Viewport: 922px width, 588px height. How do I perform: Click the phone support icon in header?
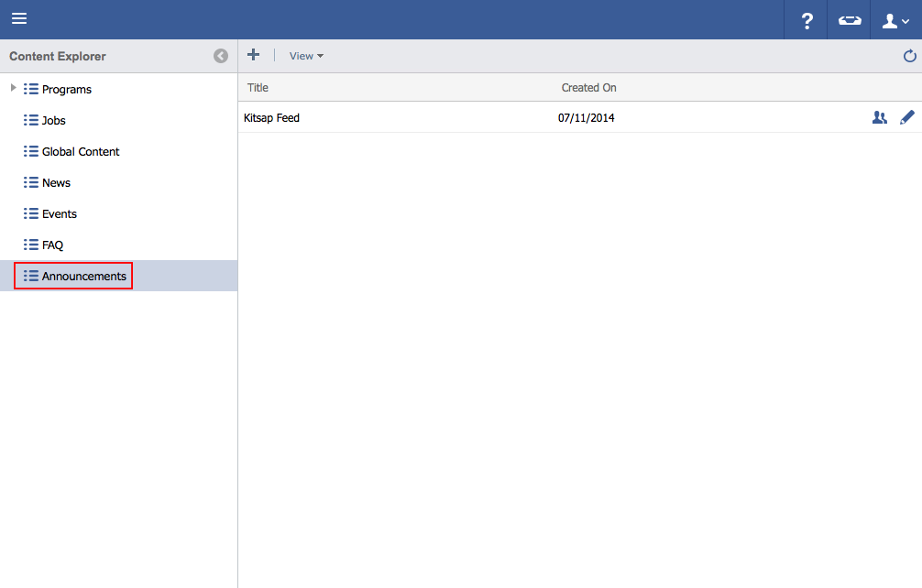(x=850, y=21)
